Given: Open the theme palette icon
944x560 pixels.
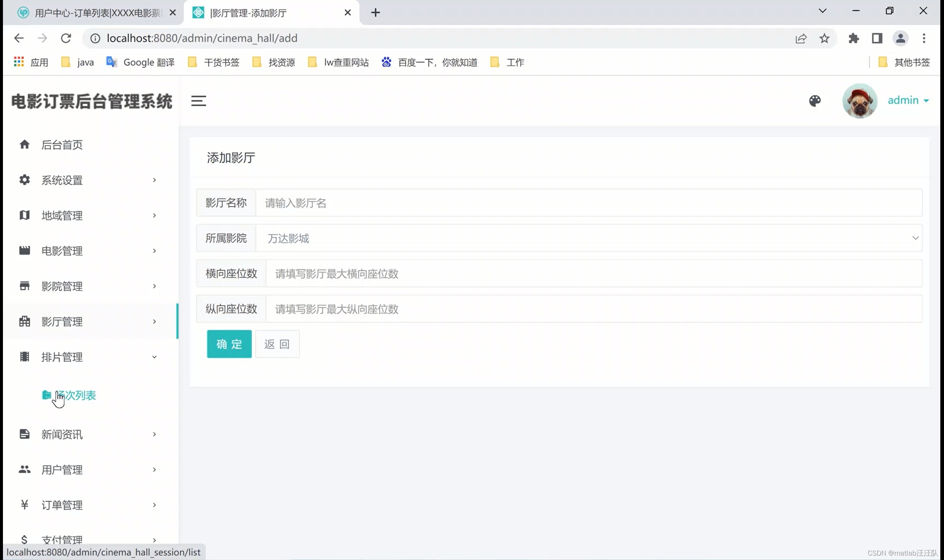Looking at the screenshot, I should (815, 101).
